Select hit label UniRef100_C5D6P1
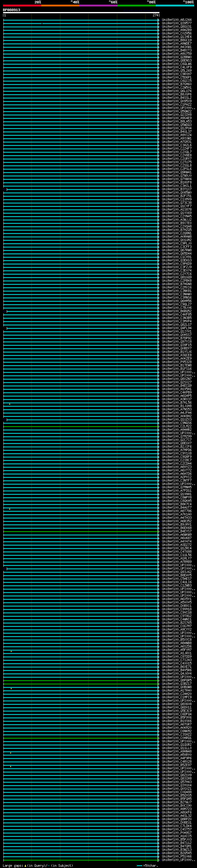The height and width of the screenshot is (868, 197). pos(177,78)
